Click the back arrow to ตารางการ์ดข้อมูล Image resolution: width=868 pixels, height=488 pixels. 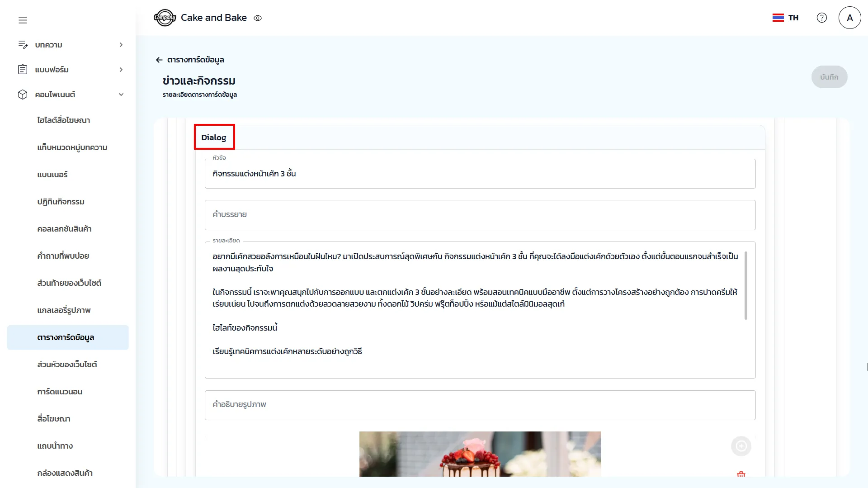tap(159, 60)
